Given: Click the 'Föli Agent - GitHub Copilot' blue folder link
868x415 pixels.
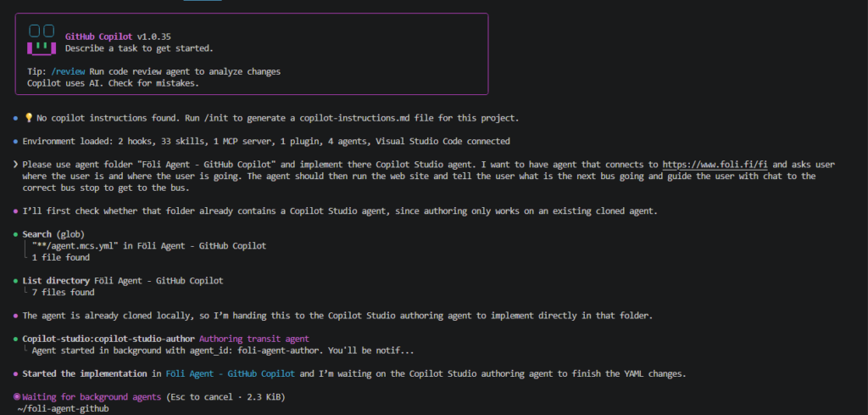Looking at the screenshot, I should 231,373.
